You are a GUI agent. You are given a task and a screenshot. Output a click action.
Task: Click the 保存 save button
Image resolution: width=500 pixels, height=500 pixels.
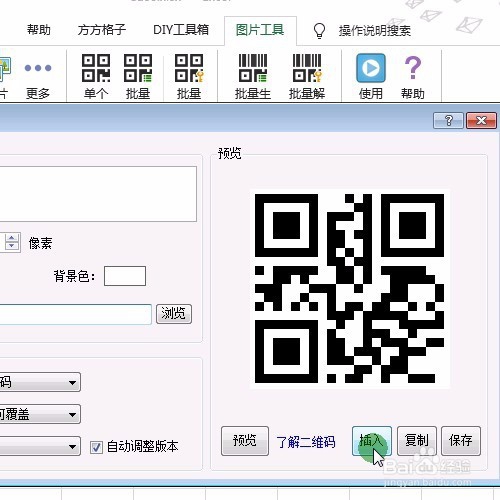point(461,441)
